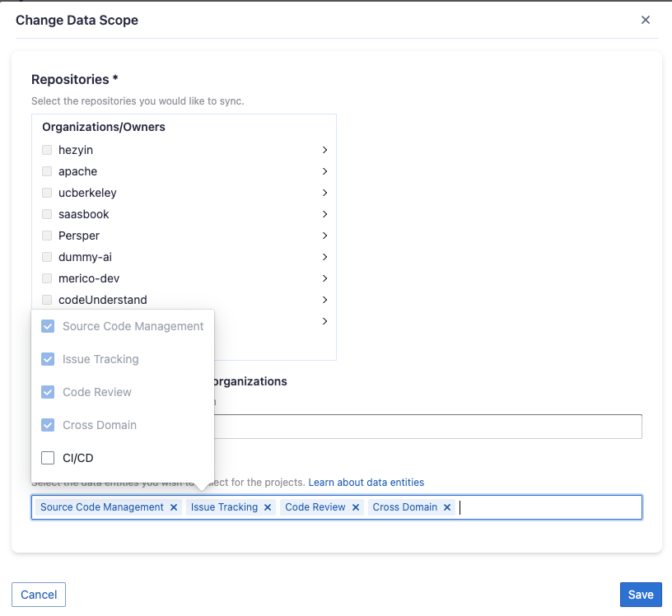
Task: Expand the ucberkeley organization
Action: click(x=325, y=193)
